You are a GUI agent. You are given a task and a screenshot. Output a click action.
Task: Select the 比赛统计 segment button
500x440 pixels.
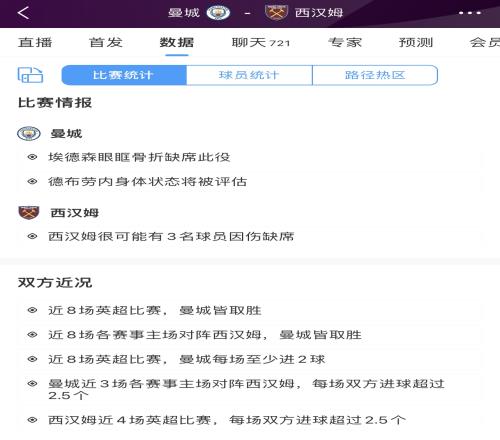coord(124,75)
